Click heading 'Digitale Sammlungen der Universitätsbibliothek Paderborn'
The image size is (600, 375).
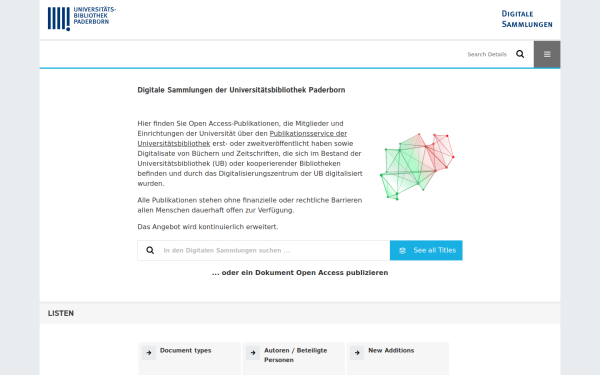click(241, 90)
